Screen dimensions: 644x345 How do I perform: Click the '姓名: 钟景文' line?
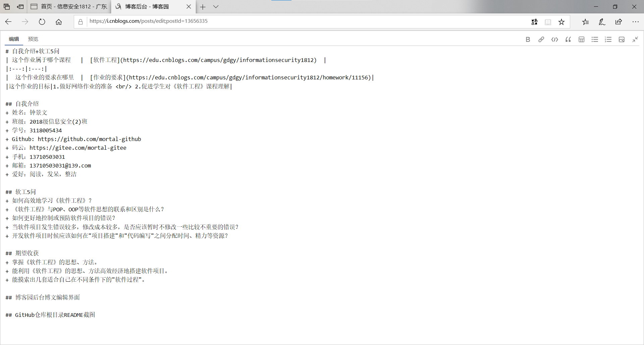tap(26, 113)
